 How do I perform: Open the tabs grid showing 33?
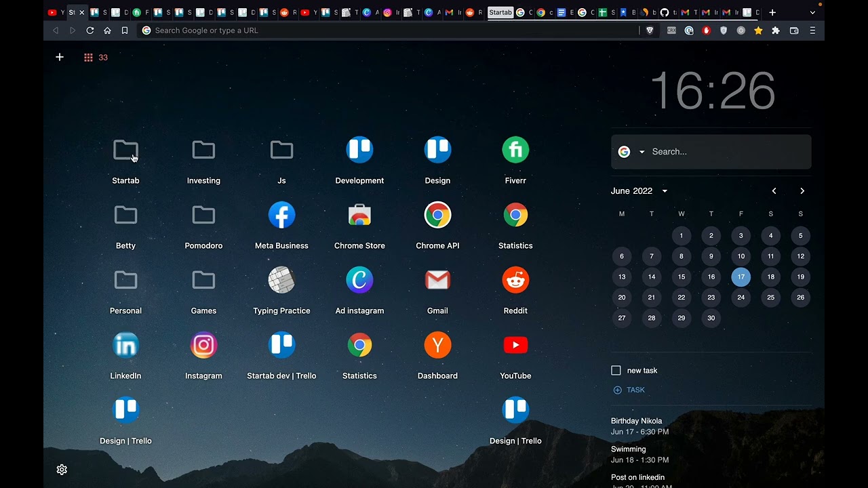(x=96, y=58)
